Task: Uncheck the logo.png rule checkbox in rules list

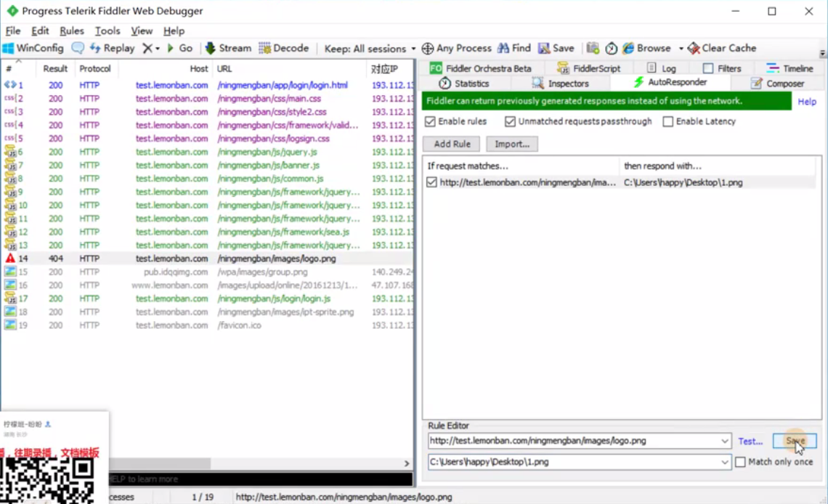Action: click(431, 182)
